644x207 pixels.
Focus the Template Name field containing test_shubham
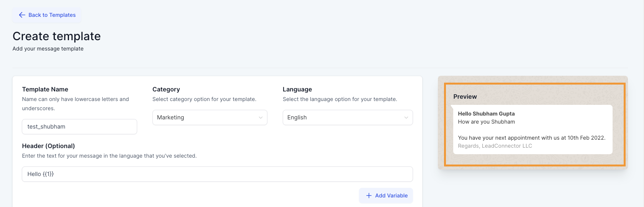pos(80,127)
